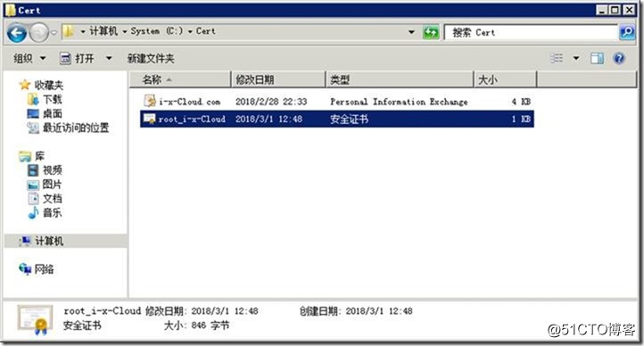Click System (C:) in the address breadcrumb
The height and width of the screenshot is (346, 644).
[156, 31]
